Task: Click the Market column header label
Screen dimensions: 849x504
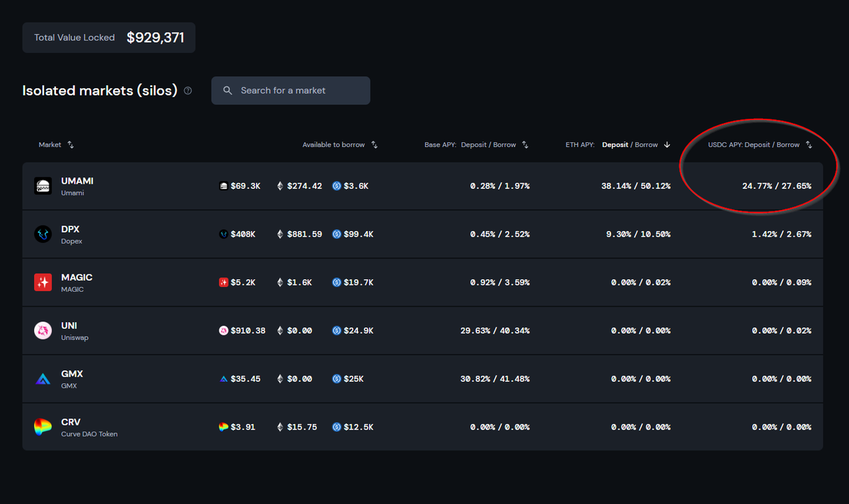Action: [50, 145]
